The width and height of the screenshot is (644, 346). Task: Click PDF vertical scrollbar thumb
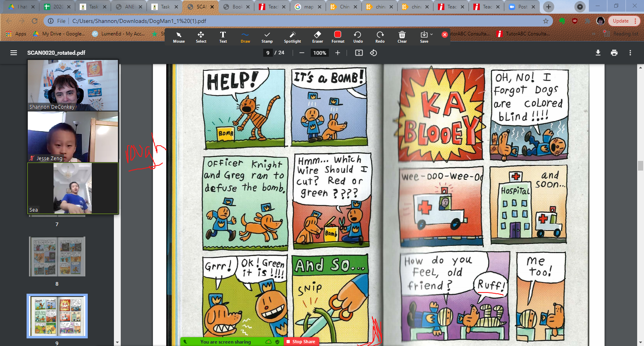tap(640, 165)
